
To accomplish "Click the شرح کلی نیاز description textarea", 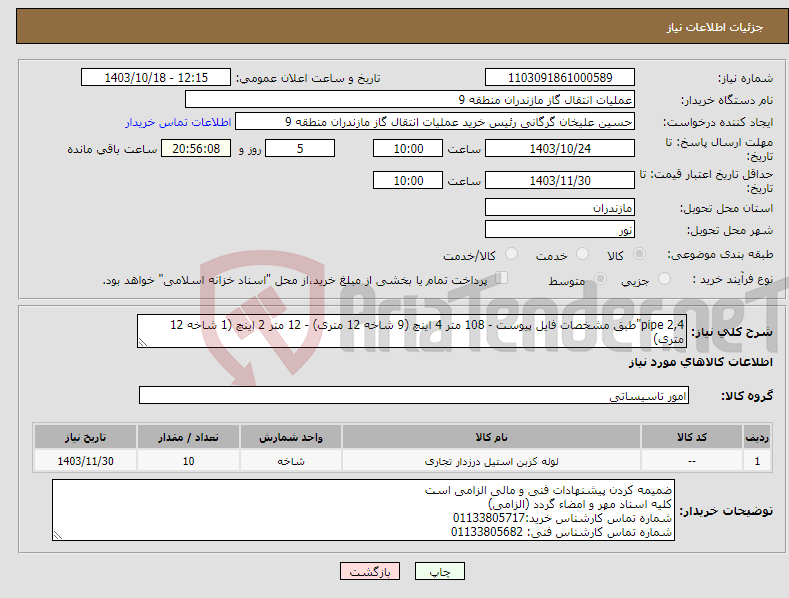I will pyautogui.click(x=412, y=331).
